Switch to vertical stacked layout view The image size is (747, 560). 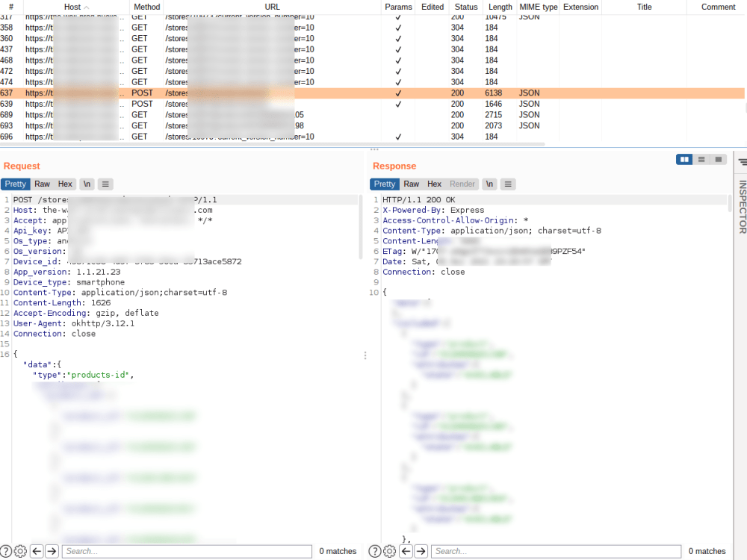point(701,160)
